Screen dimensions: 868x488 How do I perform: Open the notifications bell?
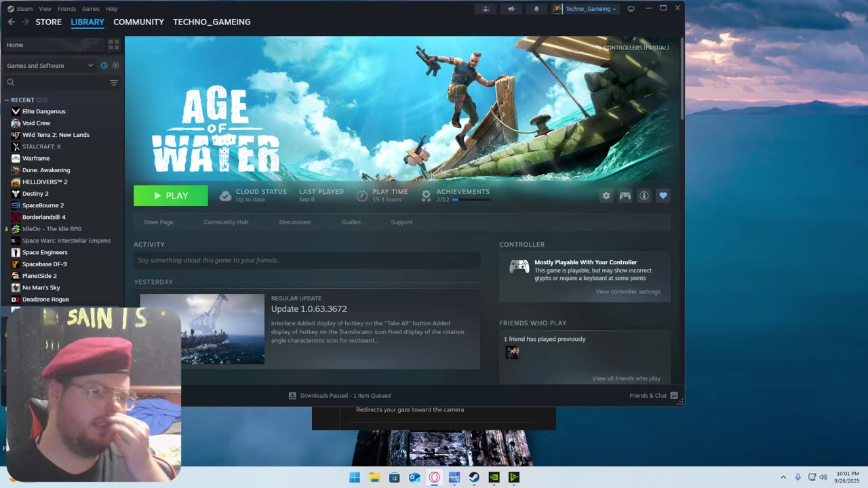coord(536,9)
